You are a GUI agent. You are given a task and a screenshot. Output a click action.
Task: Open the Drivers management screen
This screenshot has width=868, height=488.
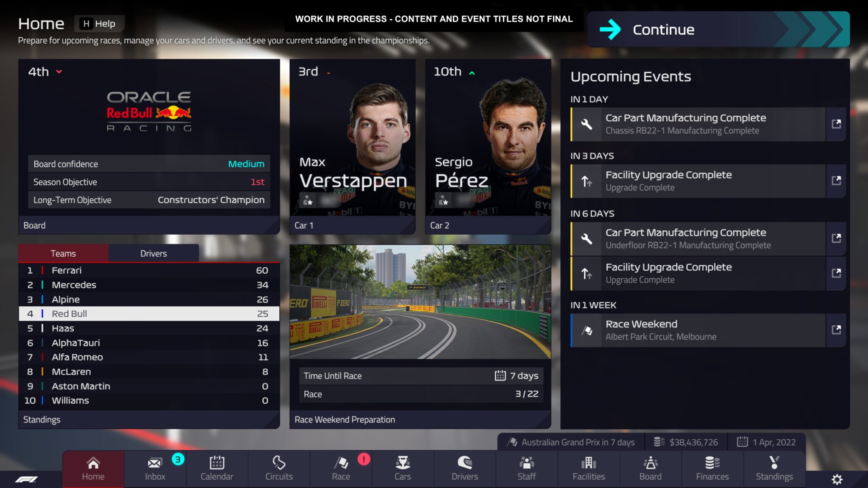465,468
